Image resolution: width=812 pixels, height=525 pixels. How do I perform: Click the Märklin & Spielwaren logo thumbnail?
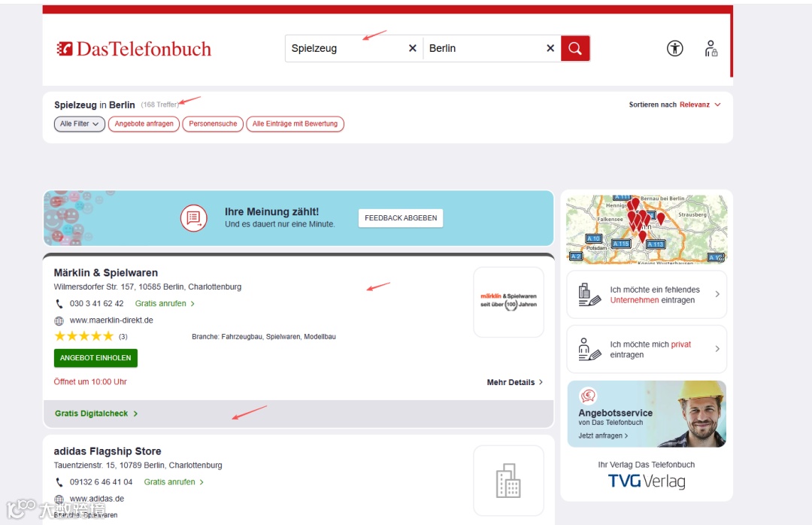pyautogui.click(x=508, y=302)
